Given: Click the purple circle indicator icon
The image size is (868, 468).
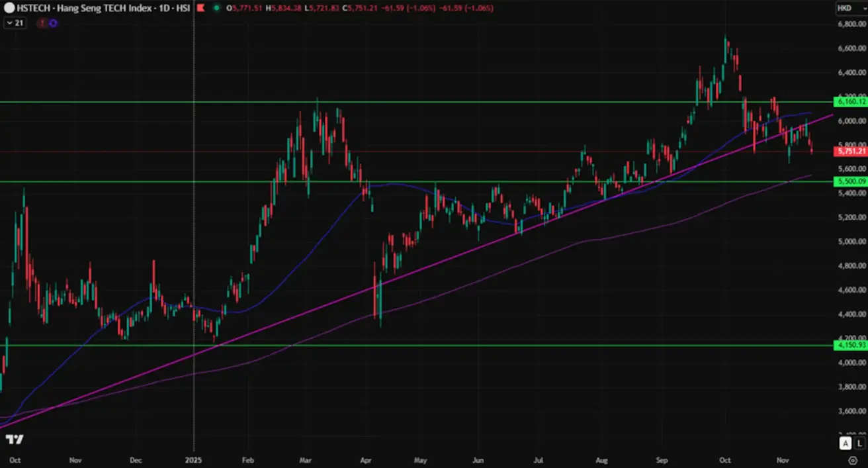Looking at the screenshot, I should (53, 23).
